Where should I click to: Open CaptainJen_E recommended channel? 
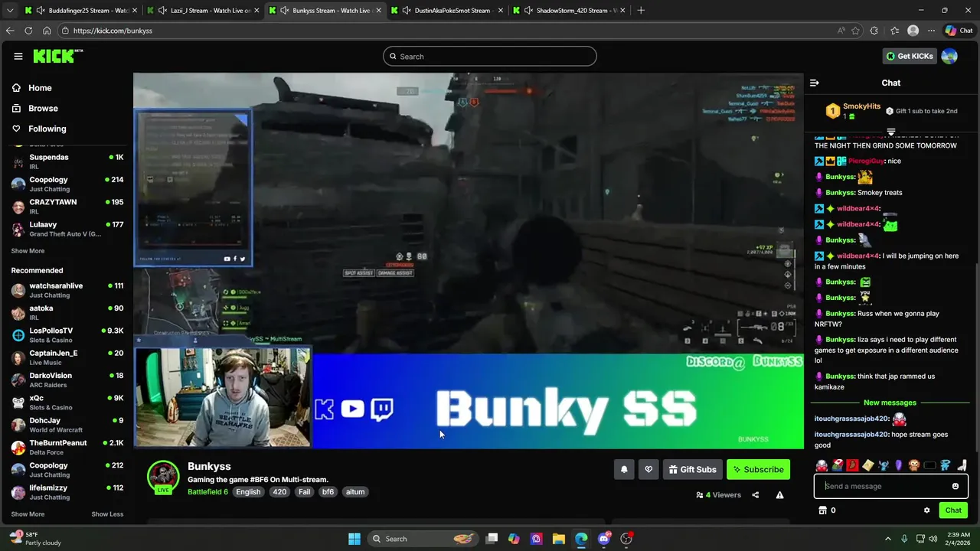tap(67, 357)
